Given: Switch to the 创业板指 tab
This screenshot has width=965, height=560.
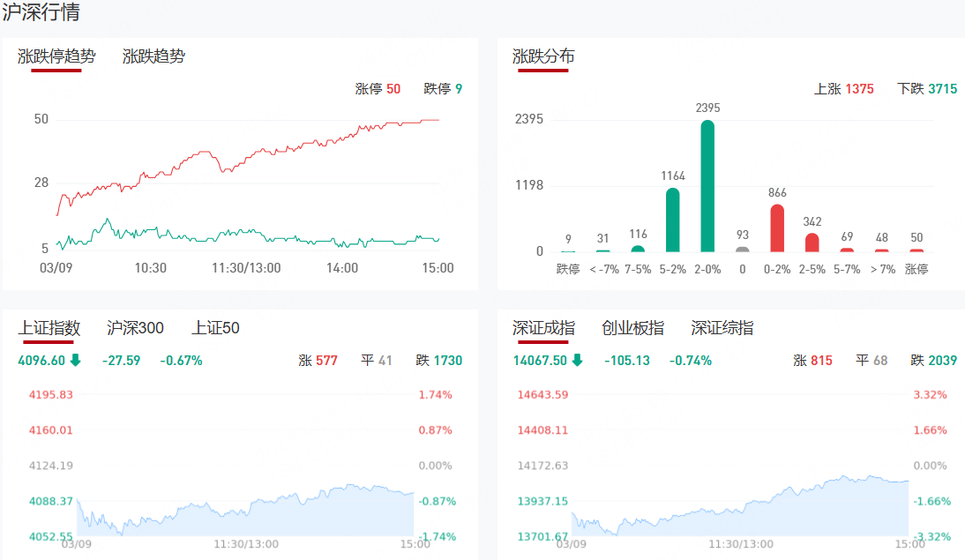Looking at the screenshot, I should [632, 328].
